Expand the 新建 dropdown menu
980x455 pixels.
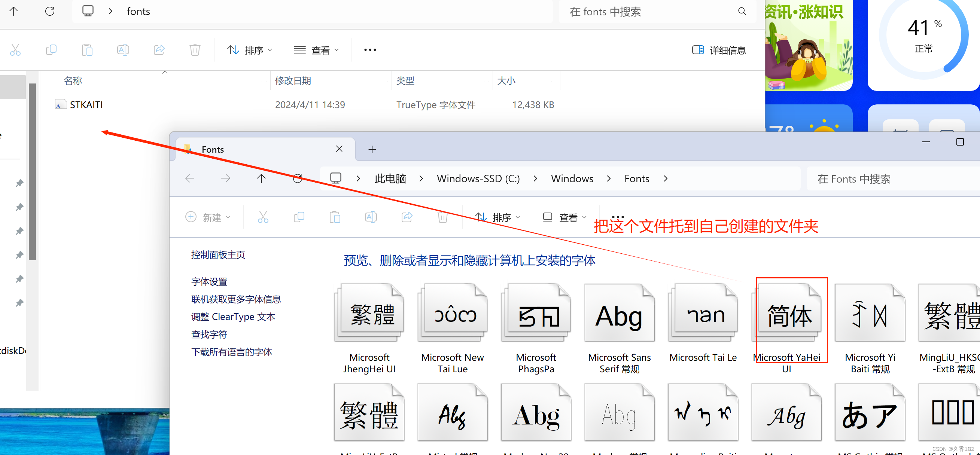pyautogui.click(x=208, y=217)
